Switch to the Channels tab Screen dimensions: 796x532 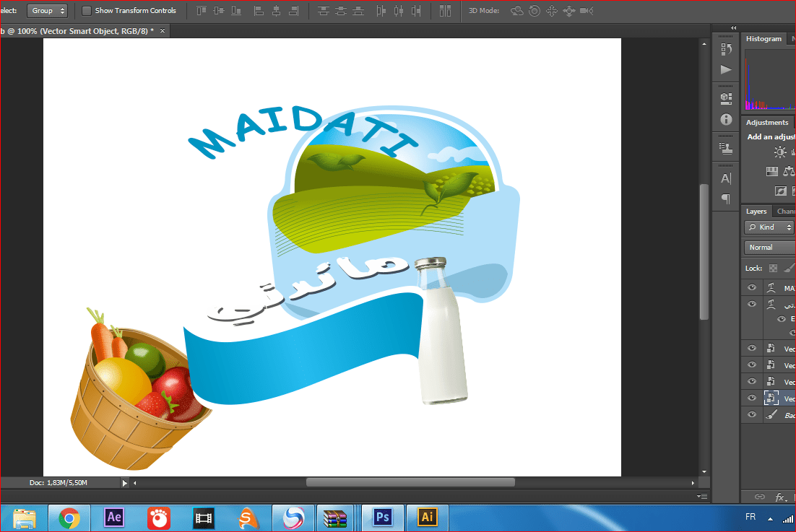click(x=786, y=212)
